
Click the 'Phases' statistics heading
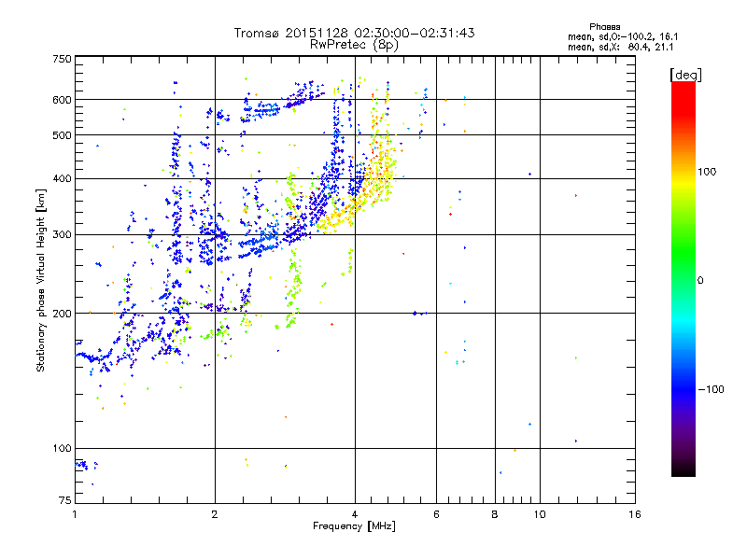[x=604, y=27]
